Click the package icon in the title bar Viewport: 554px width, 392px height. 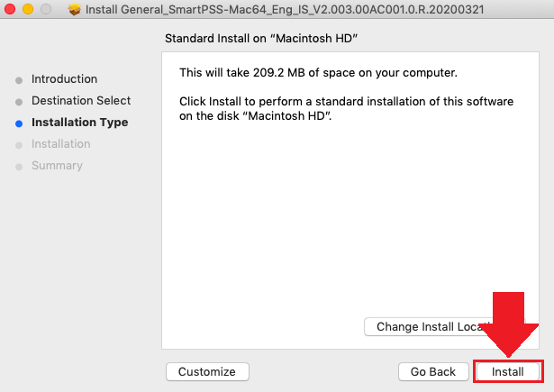(x=74, y=10)
